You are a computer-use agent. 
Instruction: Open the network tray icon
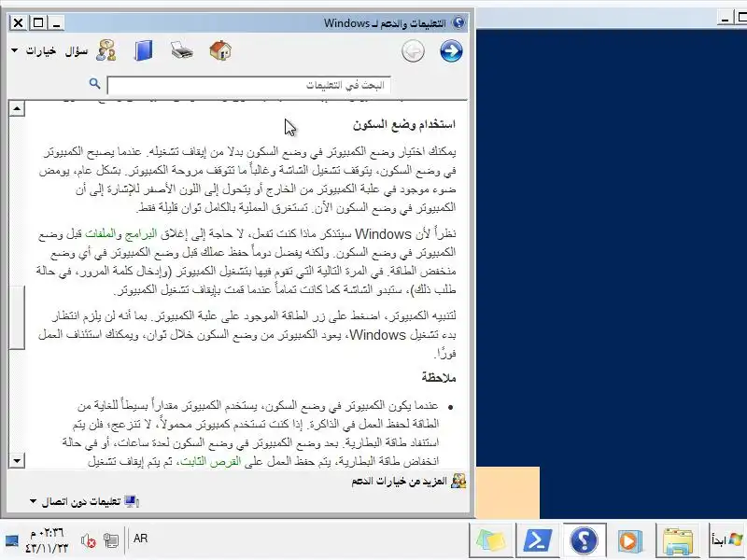pyautogui.click(x=111, y=540)
